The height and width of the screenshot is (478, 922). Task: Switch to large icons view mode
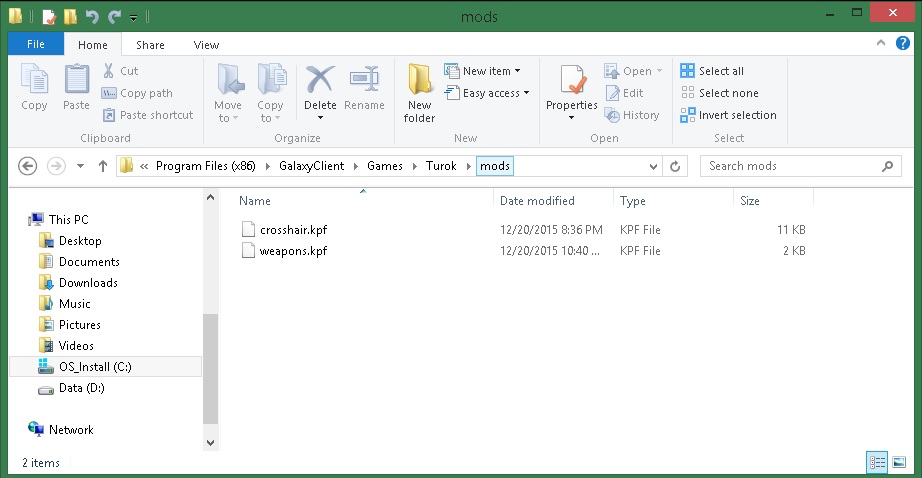(900, 462)
